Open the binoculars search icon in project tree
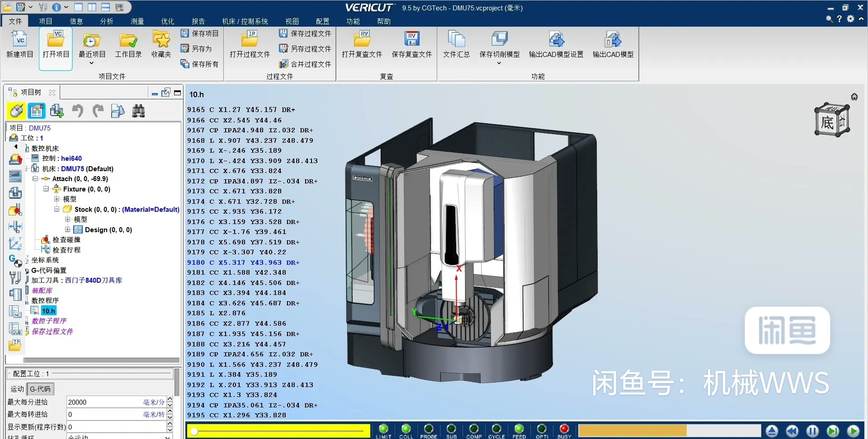Image resolution: width=868 pixels, height=439 pixels. click(138, 111)
